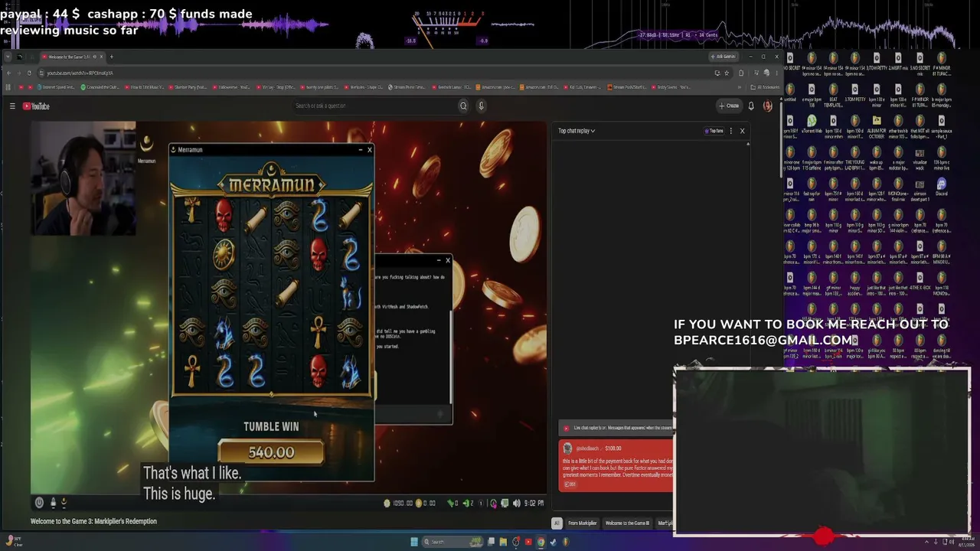Select the BEAT TEMPLATE project on desktop
Viewport: 980px width, 551px height.
click(833, 94)
